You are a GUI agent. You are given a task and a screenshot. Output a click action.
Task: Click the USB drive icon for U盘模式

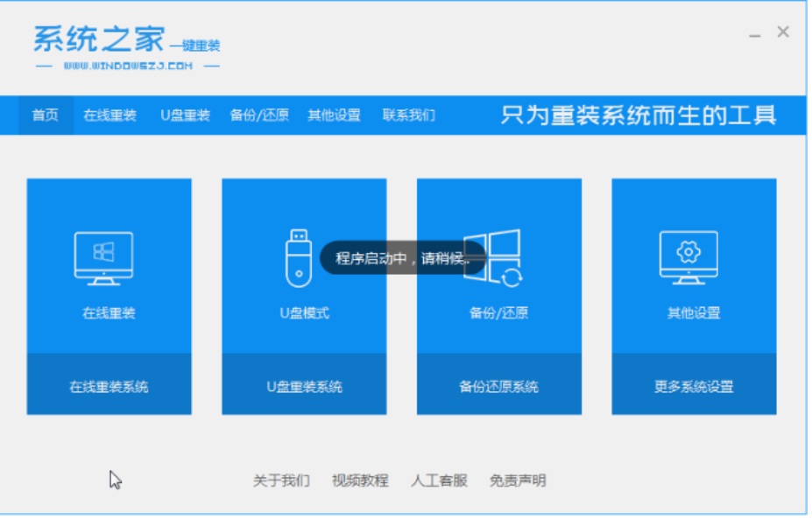[298, 257]
